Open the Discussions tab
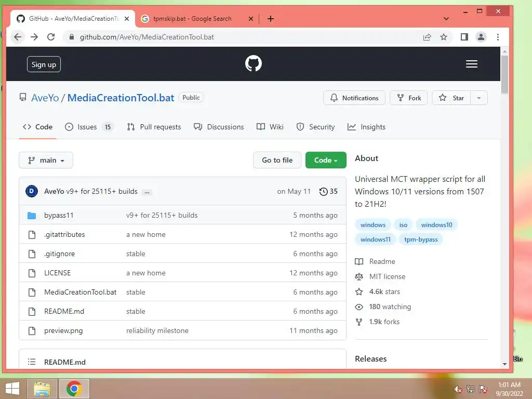 219,127
